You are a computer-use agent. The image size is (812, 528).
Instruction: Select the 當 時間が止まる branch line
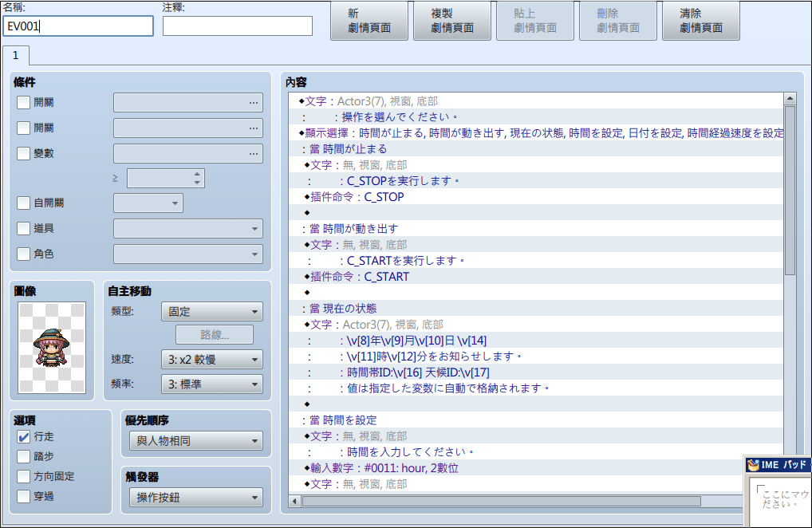click(537, 149)
